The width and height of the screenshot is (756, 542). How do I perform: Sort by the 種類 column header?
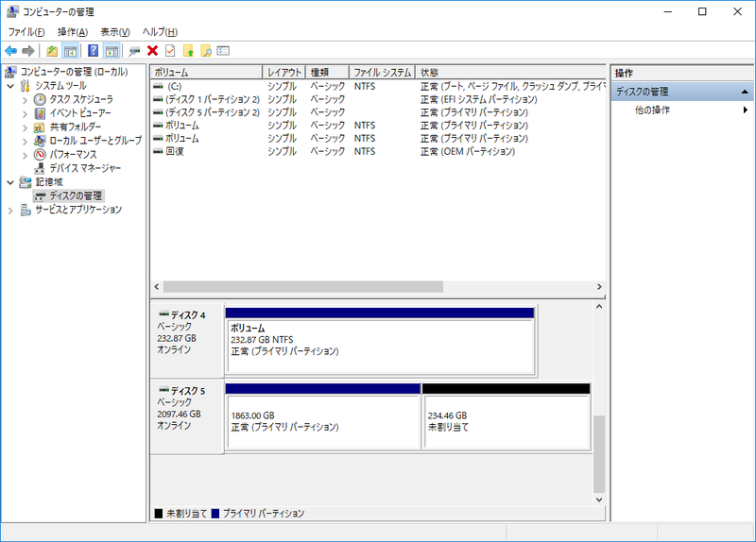327,73
